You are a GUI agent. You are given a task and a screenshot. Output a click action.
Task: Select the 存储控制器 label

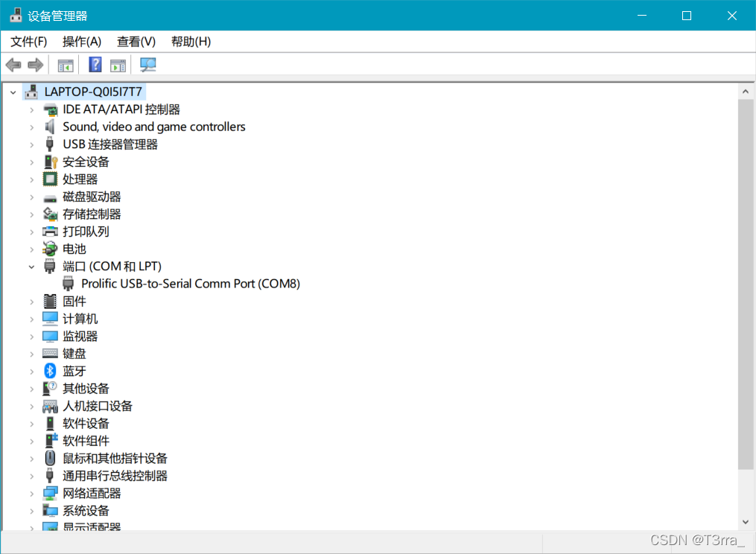pyautogui.click(x=92, y=214)
